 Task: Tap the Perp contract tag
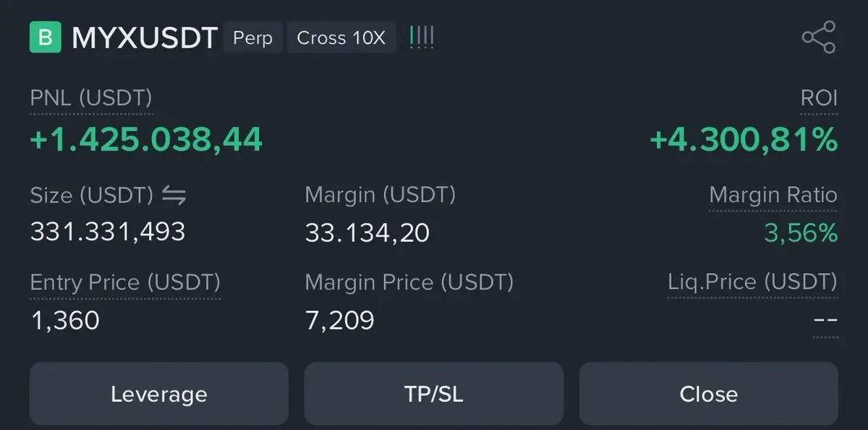click(x=252, y=38)
